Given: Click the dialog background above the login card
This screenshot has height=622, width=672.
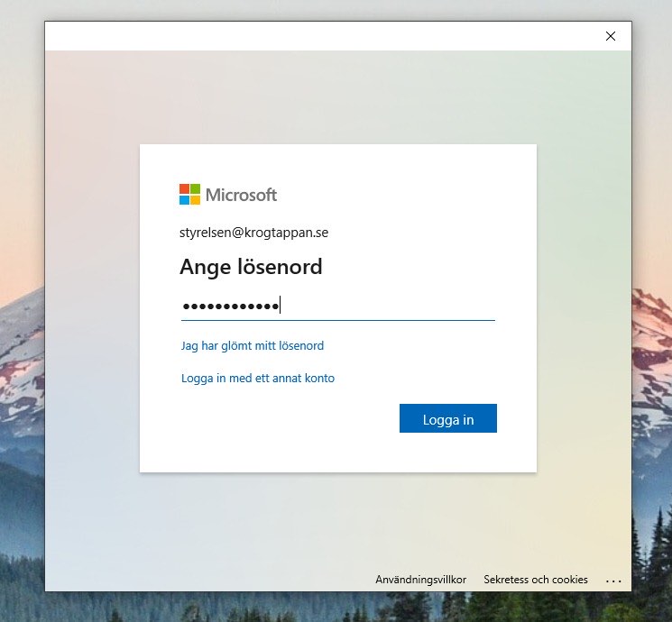Looking at the screenshot, I should click(338, 99).
